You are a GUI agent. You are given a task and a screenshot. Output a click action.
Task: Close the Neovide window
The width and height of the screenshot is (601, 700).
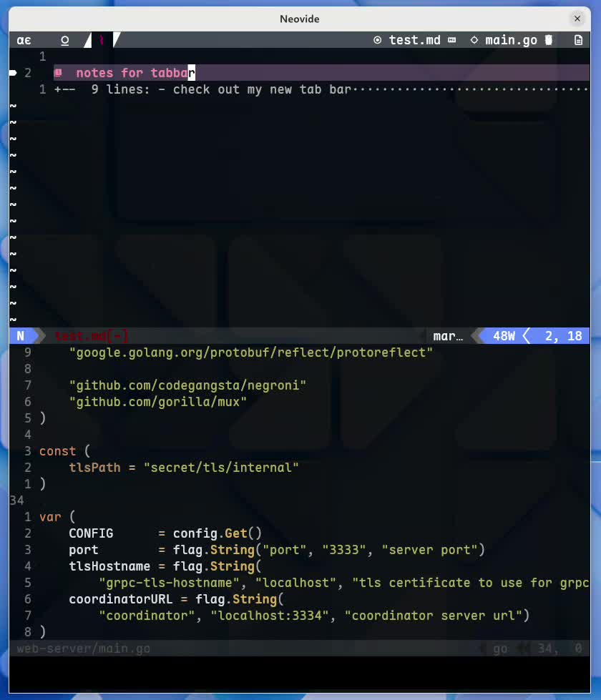point(577,19)
